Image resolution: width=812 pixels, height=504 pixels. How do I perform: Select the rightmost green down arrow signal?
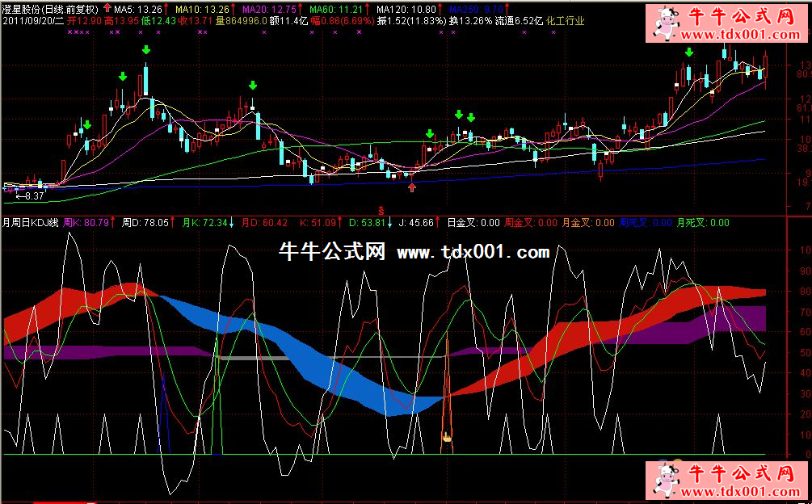click(x=688, y=52)
